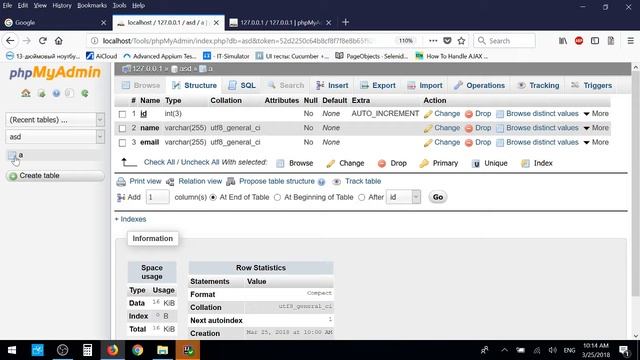
Task: Click the log out icon in sidebar
Action: point(41,93)
